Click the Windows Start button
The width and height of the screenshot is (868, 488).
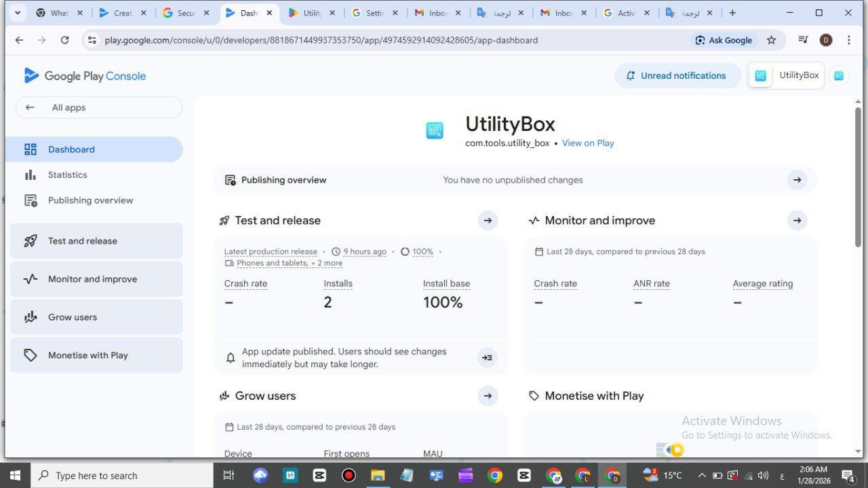point(14,475)
